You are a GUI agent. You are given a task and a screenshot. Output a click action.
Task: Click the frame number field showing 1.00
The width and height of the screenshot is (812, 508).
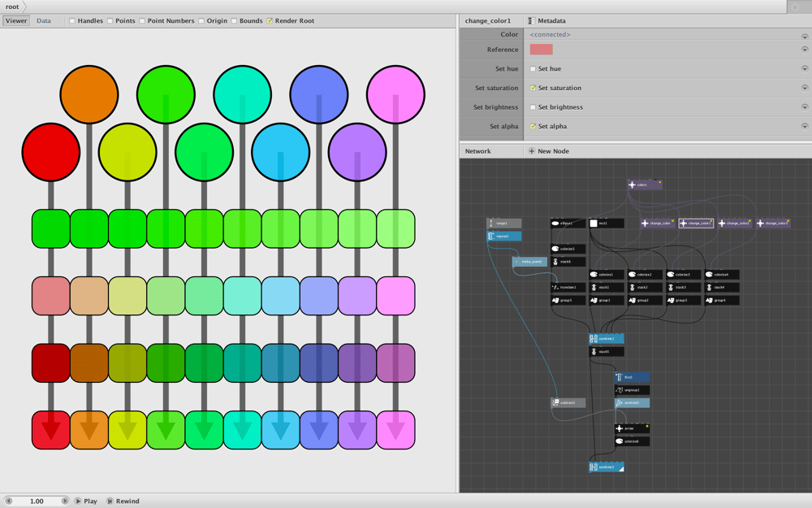[x=37, y=501]
